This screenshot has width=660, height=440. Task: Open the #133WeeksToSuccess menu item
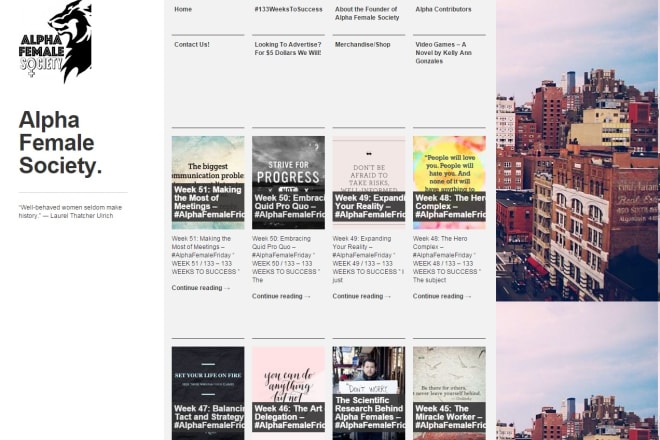coord(288,9)
